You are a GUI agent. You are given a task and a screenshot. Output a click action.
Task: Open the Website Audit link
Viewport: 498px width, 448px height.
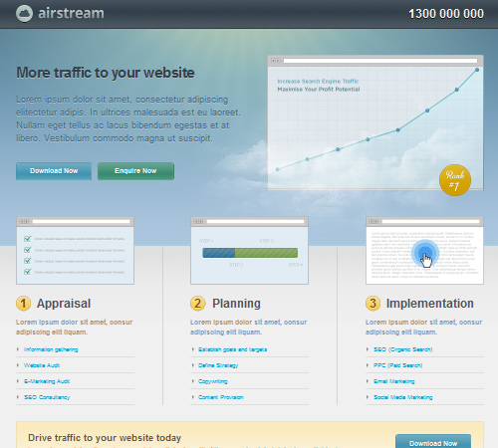pos(42,365)
